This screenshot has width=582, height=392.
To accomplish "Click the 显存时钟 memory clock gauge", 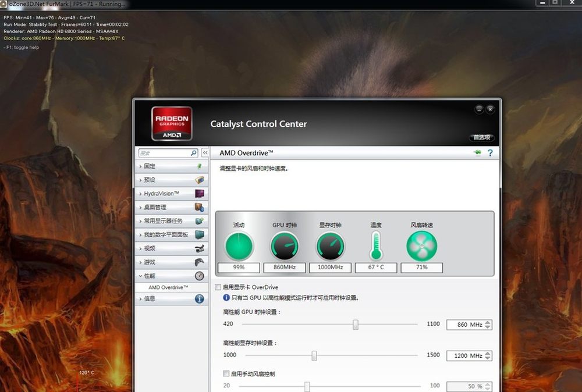I will (x=330, y=246).
